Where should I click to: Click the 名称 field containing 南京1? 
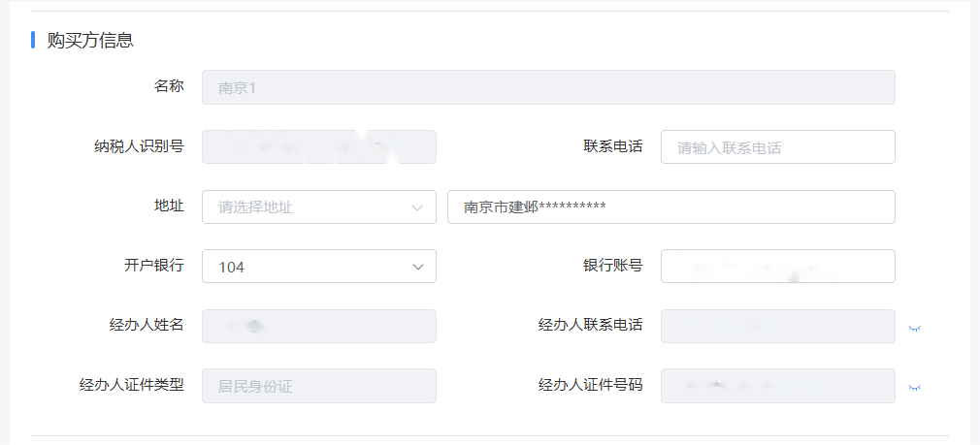point(548,87)
